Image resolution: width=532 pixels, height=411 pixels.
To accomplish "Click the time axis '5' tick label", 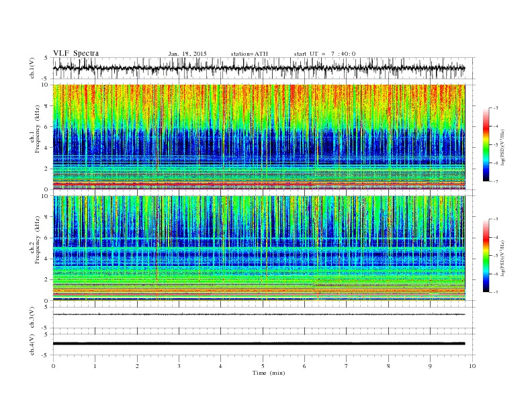I will click(x=263, y=366).
